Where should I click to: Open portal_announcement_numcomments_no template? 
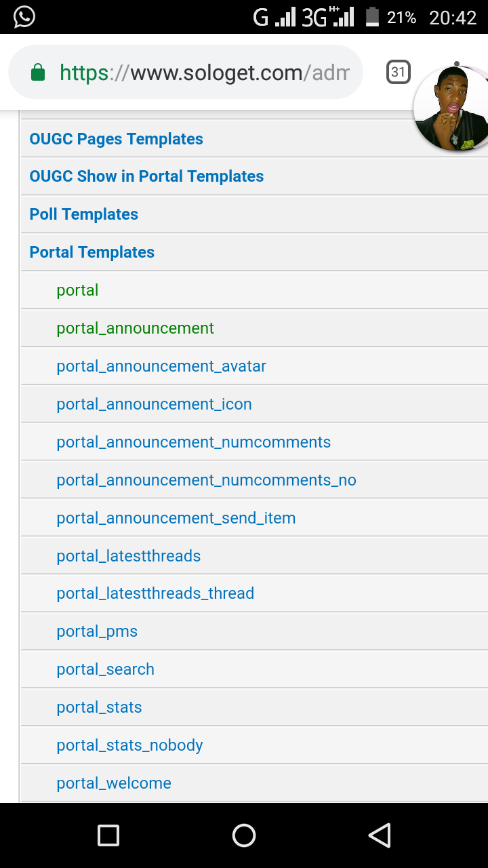pyautogui.click(x=206, y=480)
